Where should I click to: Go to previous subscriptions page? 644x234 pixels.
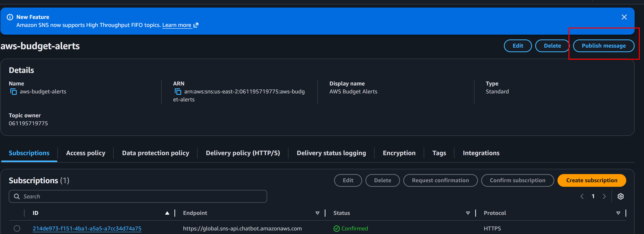[x=582, y=196]
